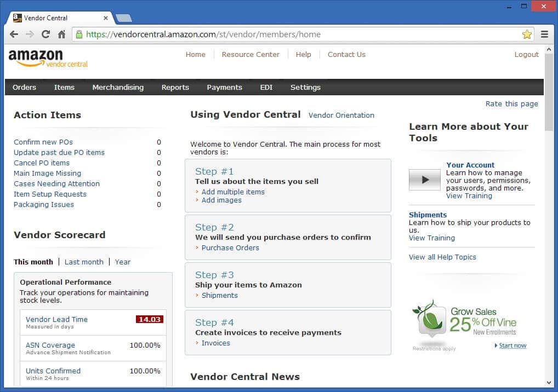Maximize the browser window
The image size is (558, 392).
pos(524,6)
